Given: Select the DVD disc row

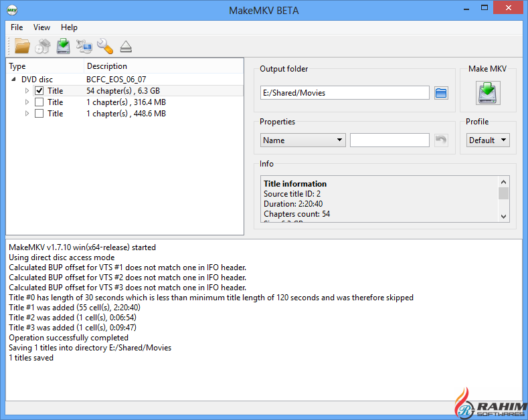Looking at the screenshot, I should pyautogui.click(x=124, y=80).
